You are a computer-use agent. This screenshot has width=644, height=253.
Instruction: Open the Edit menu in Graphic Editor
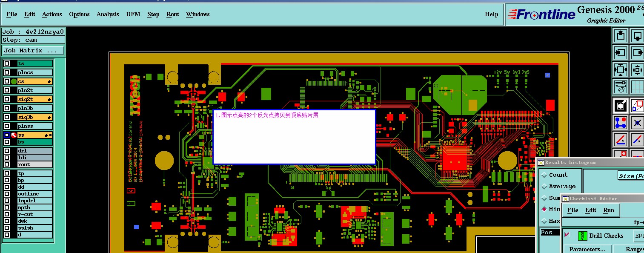tap(30, 14)
